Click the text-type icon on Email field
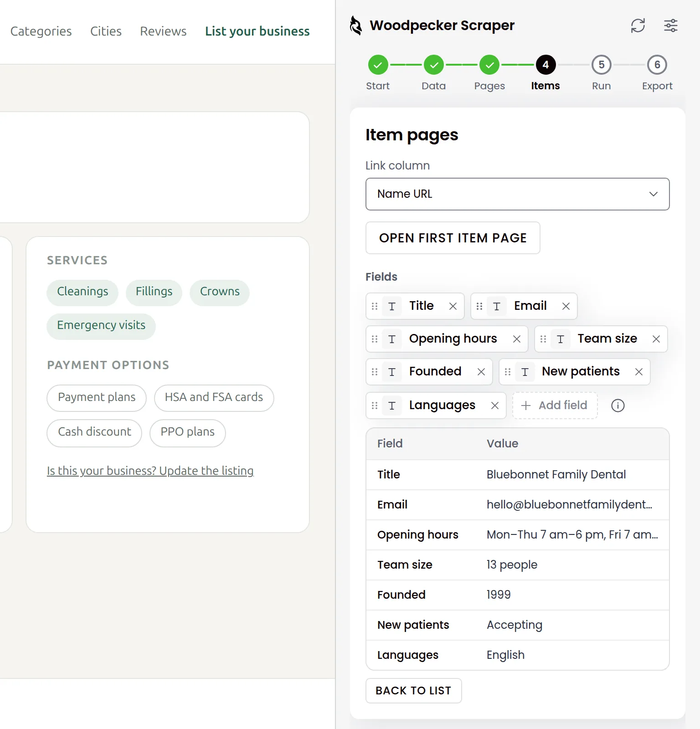The width and height of the screenshot is (700, 729). tap(497, 306)
